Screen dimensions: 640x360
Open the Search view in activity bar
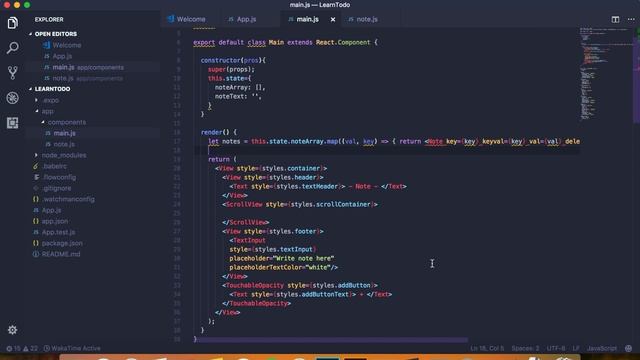click(13, 48)
